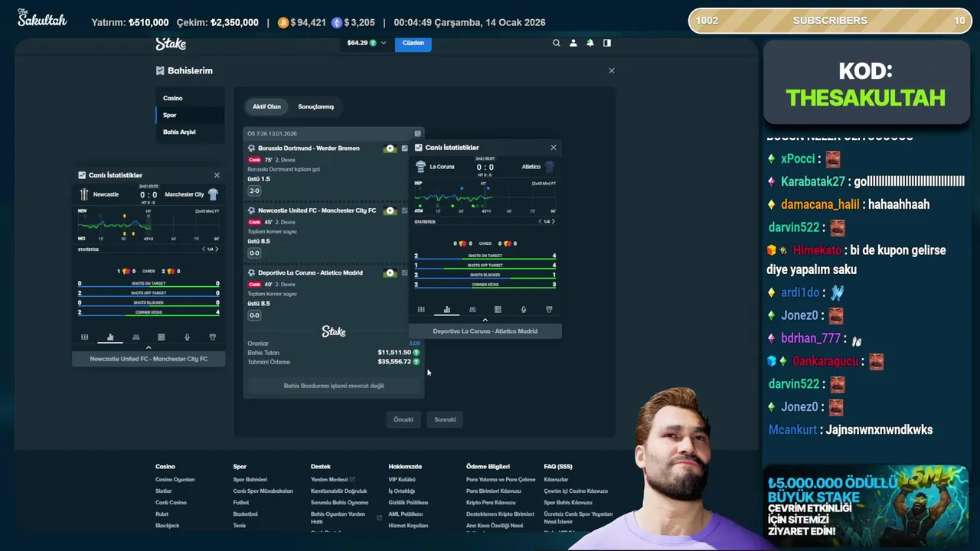
Task: Go to next statistics page in La Coruna widget
Action: pos(554,221)
